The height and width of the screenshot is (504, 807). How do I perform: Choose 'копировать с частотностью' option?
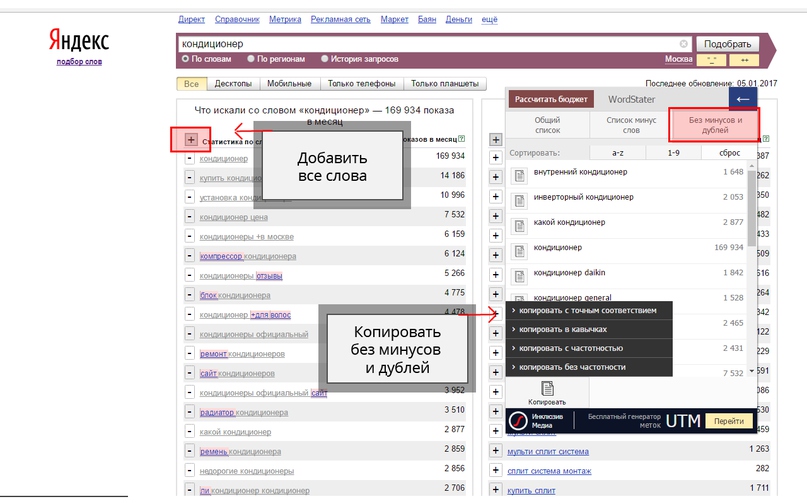coord(589,349)
